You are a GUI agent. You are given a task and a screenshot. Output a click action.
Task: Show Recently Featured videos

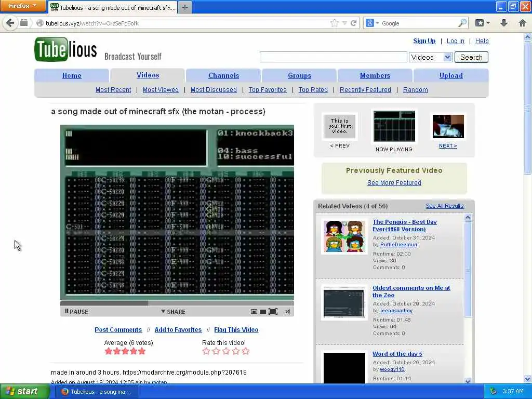(x=365, y=89)
